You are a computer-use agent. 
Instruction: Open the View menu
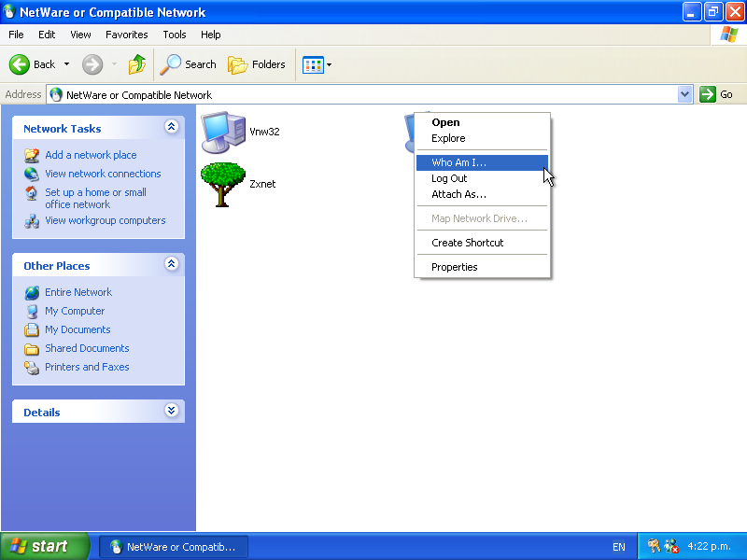click(x=80, y=35)
